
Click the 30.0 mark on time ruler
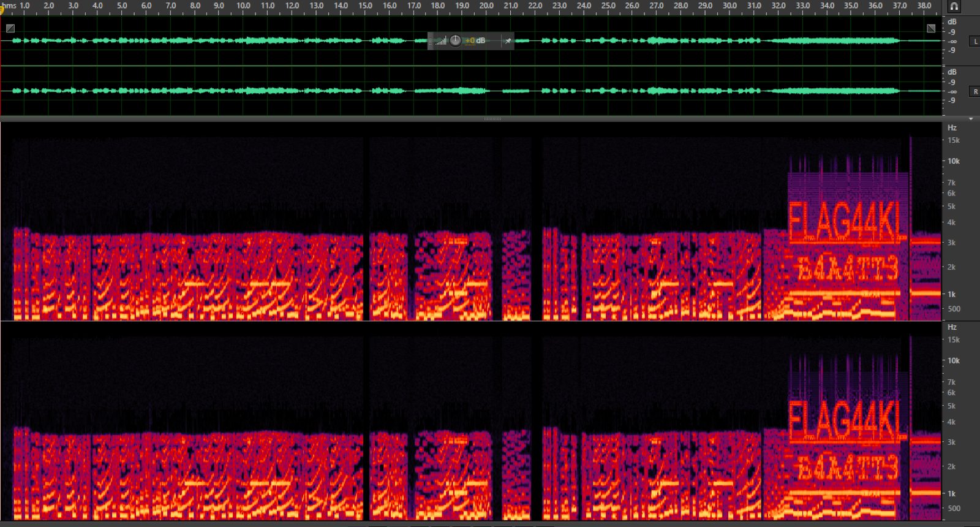(x=729, y=6)
